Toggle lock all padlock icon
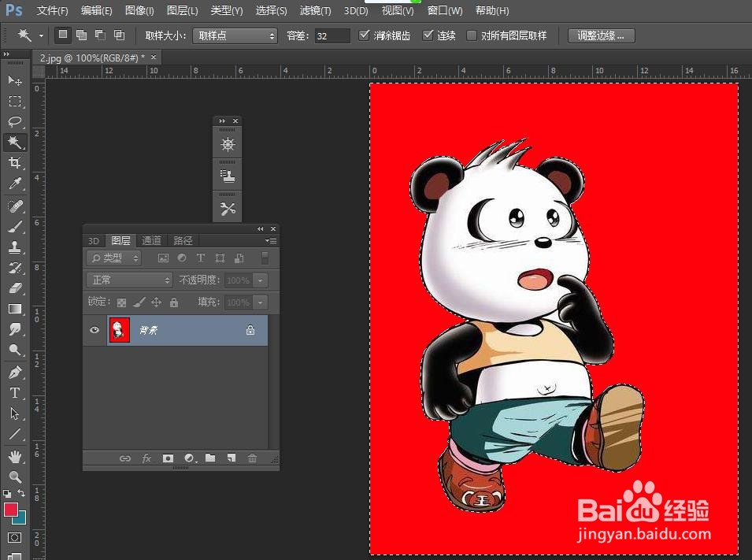 point(173,302)
